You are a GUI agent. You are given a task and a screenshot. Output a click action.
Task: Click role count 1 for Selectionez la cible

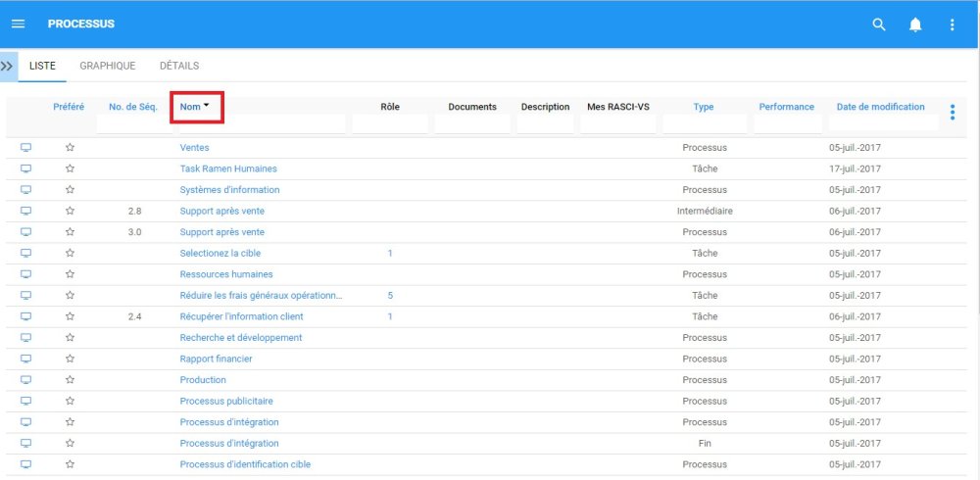(x=390, y=253)
